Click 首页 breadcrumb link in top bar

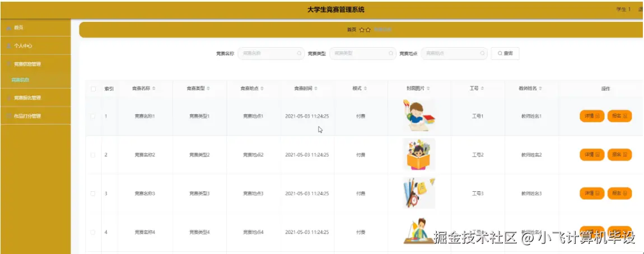click(352, 30)
